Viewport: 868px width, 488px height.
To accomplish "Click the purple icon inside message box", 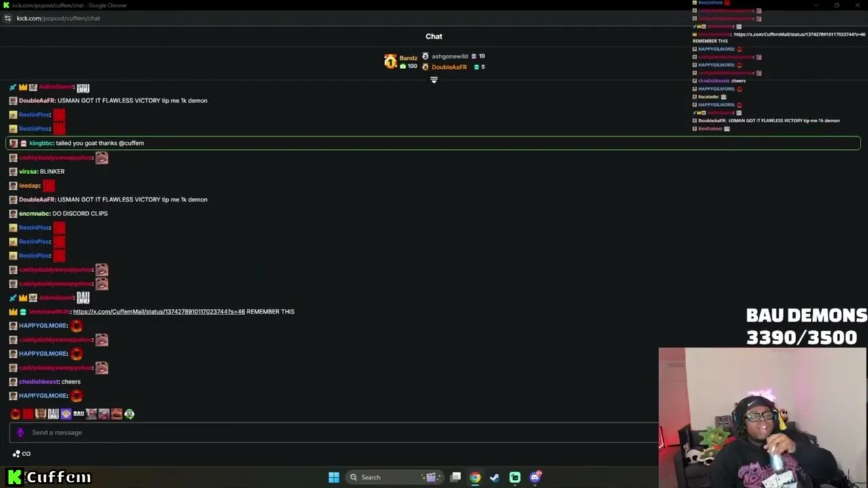I will (20, 432).
